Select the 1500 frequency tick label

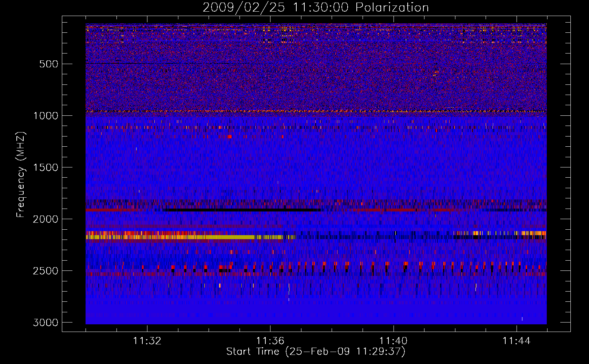pyautogui.click(x=46, y=167)
